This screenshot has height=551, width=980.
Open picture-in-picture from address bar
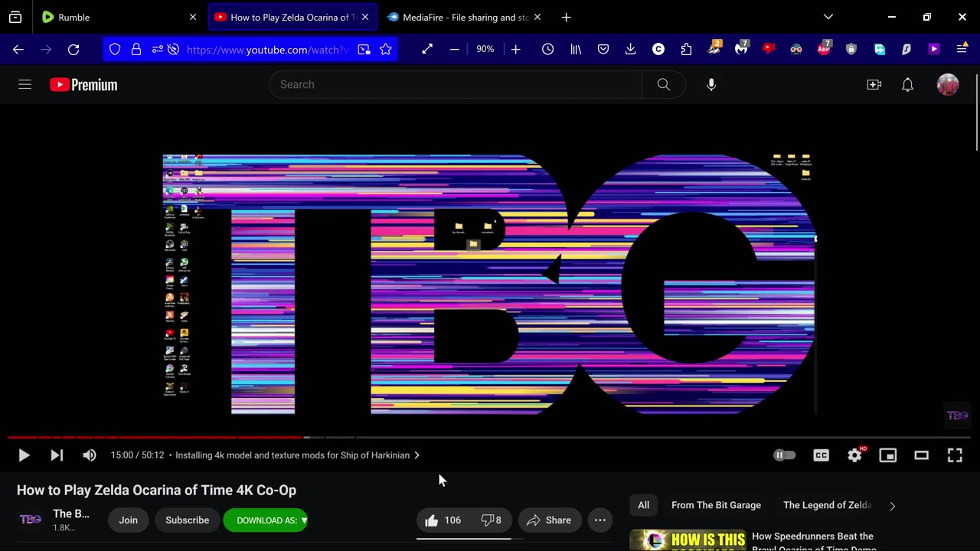[x=364, y=49]
